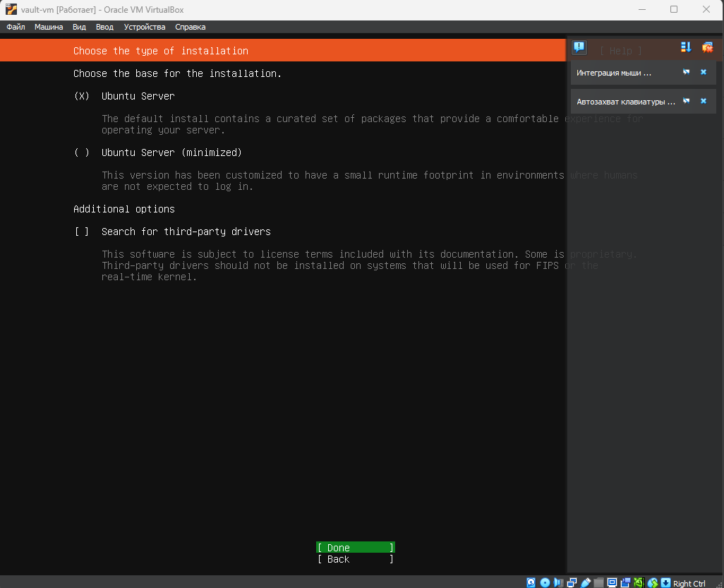The height and width of the screenshot is (588, 724).
Task: Click the network adapters status icon
Action: (572, 582)
